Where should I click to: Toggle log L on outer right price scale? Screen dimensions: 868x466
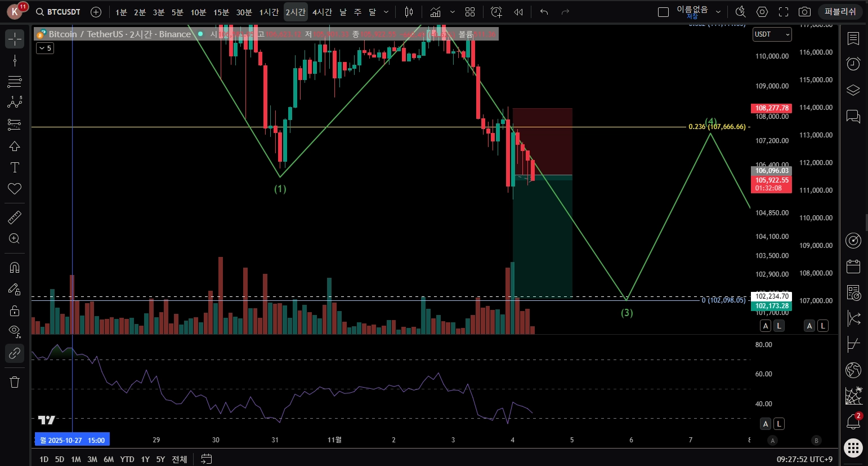coord(823,326)
